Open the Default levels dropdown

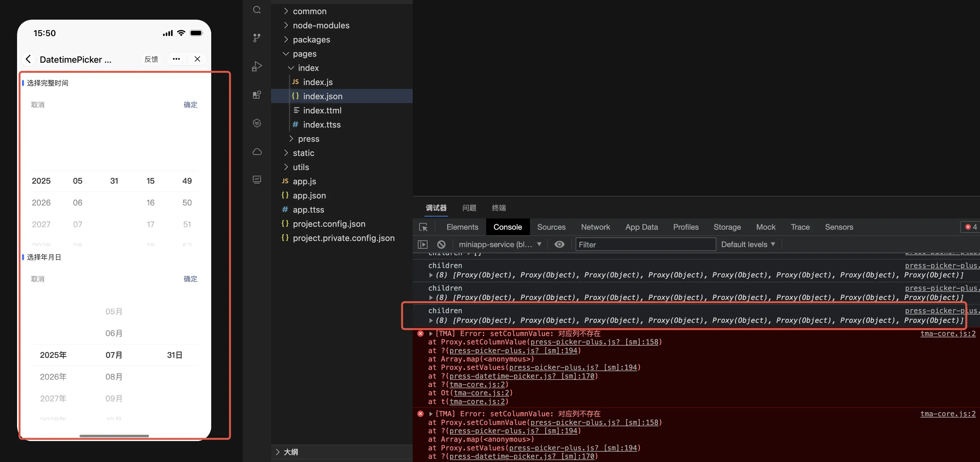coord(748,244)
